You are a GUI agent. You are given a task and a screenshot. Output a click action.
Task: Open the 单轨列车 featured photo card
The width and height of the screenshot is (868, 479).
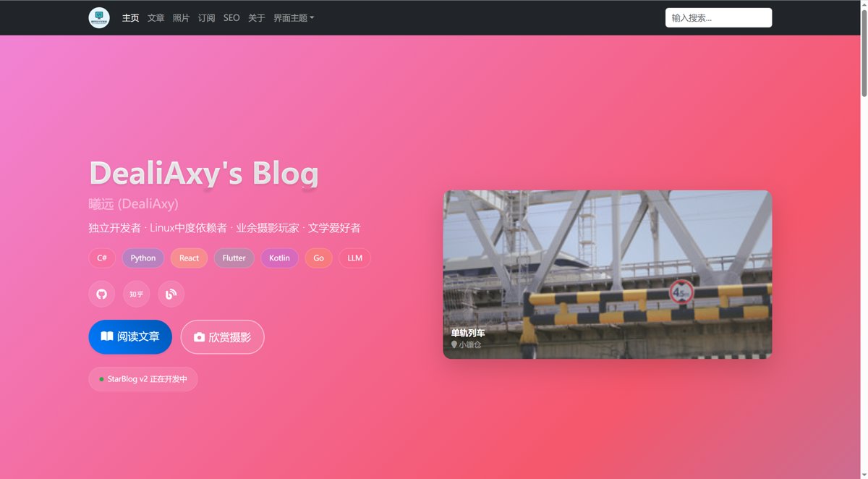(x=607, y=274)
